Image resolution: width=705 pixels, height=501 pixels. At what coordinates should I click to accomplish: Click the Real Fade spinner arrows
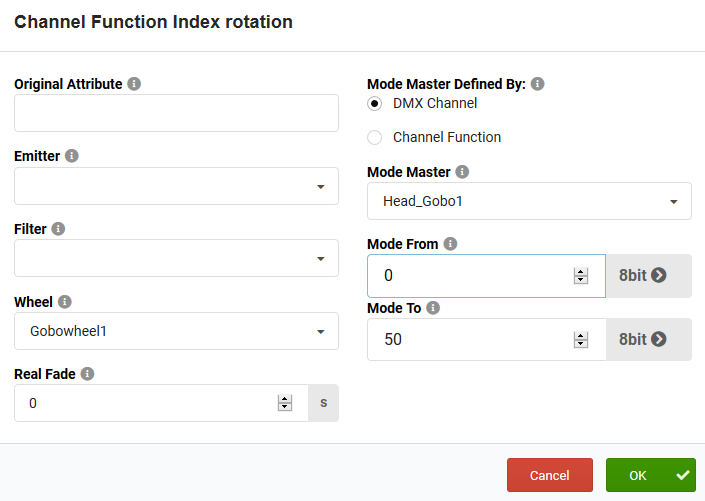point(285,403)
